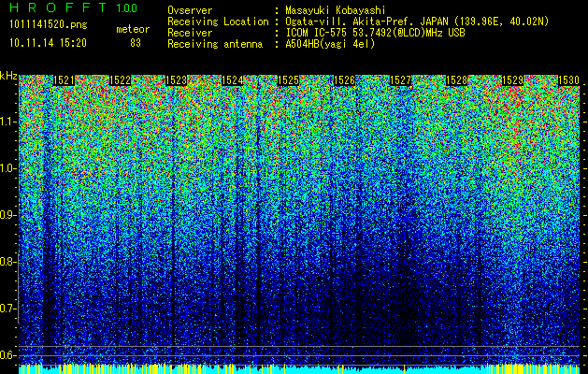
Task: Click observer name Masayuki Kobayashi
Action: pyautogui.click(x=336, y=10)
